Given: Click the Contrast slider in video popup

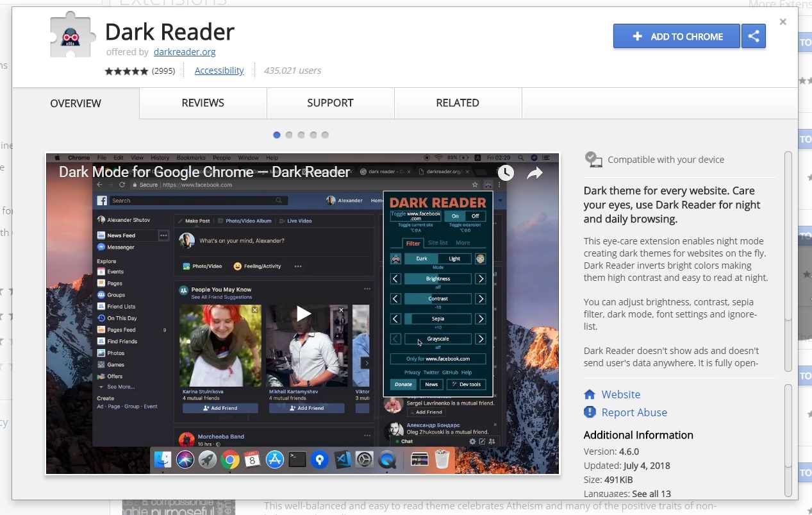Looking at the screenshot, I should [x=438, y=299].
